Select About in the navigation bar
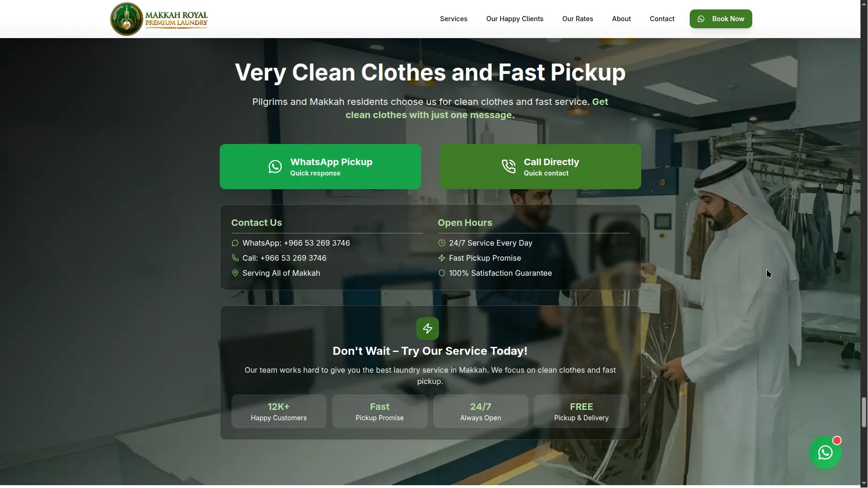 [x=621, y=19]
